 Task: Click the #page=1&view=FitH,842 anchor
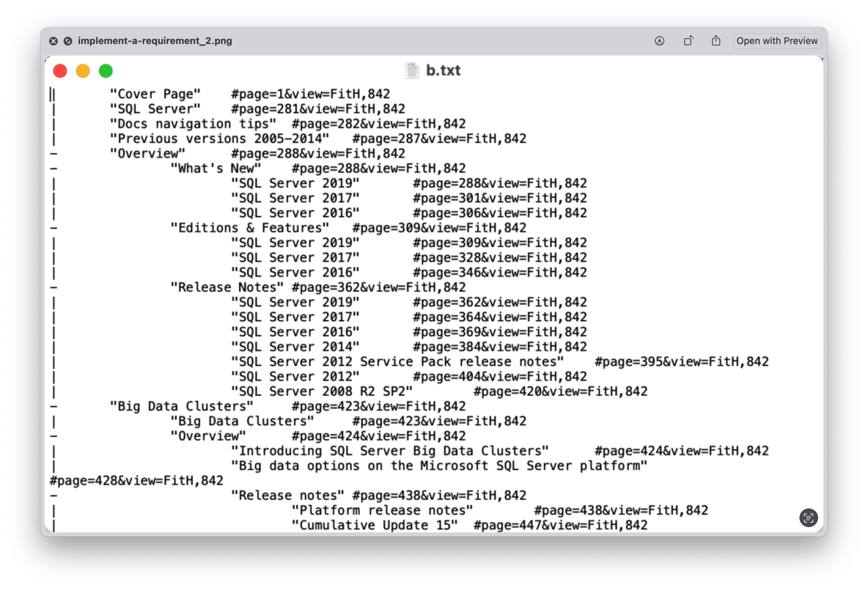click(311, 94)
